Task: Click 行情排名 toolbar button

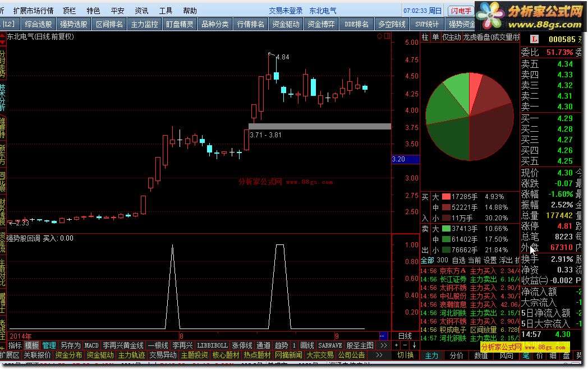Action: [x=250, y=24]
